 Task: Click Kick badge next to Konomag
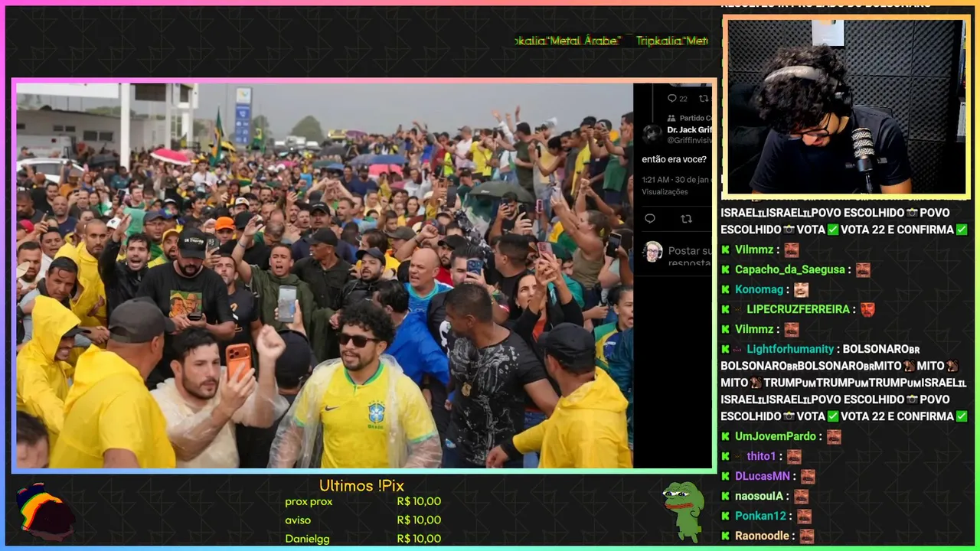726,289
